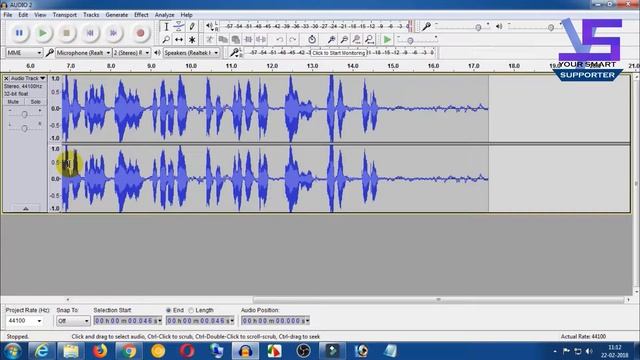Image resolution: width=640 pixels, height=360 pixels.
Task: Select the End radio button
Action: pos(168,311)
